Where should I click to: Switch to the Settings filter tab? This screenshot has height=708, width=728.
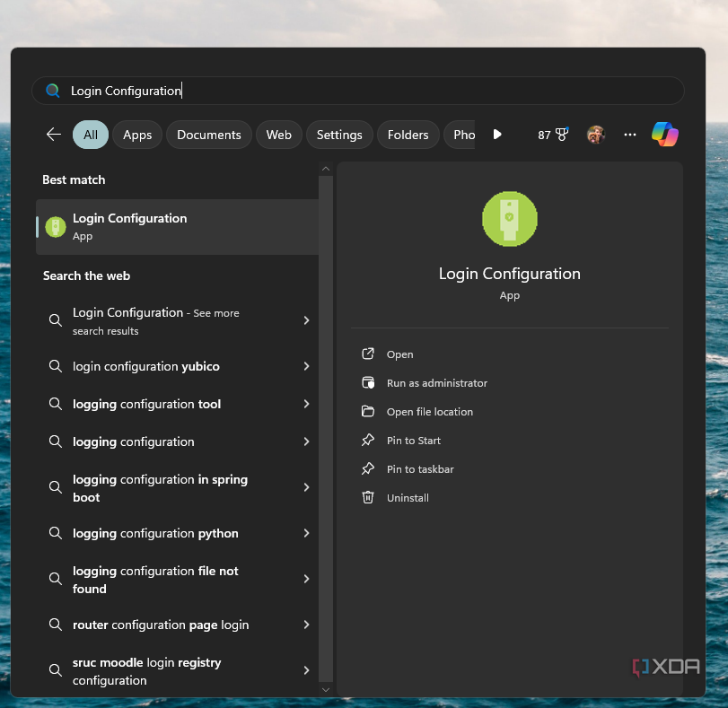click(x=339, y=135)
